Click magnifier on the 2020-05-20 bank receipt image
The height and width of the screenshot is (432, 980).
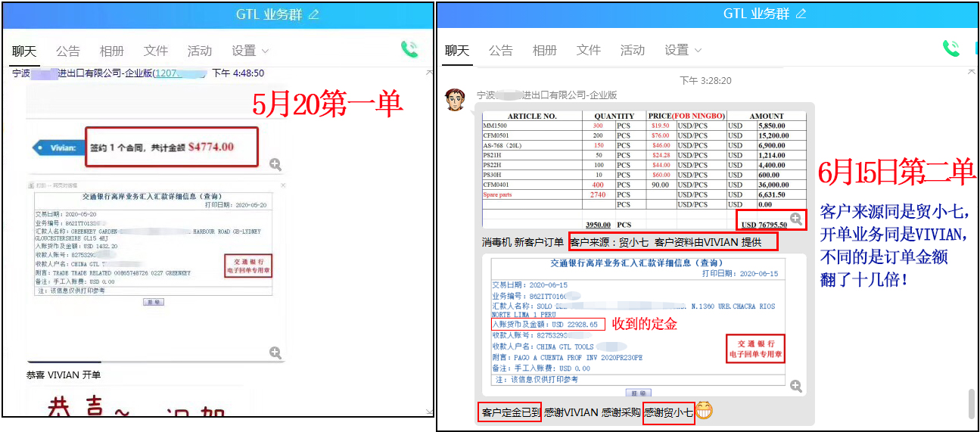pyautogui.click(x=275, y=353)
